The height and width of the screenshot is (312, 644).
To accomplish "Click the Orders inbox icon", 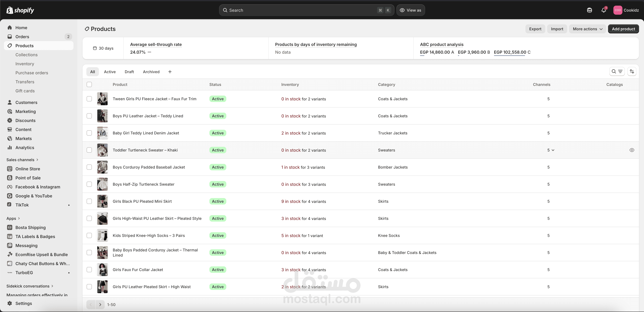I will pos(10,37).
